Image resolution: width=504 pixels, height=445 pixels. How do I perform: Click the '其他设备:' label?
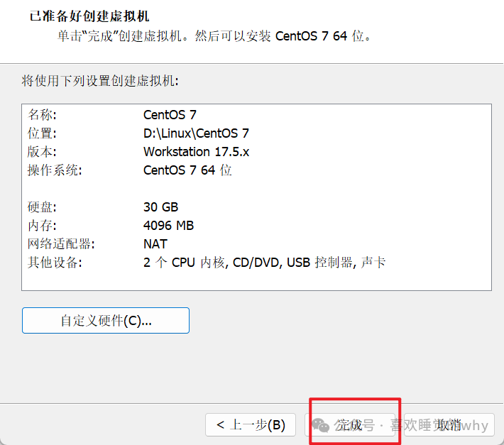(55, 263)
